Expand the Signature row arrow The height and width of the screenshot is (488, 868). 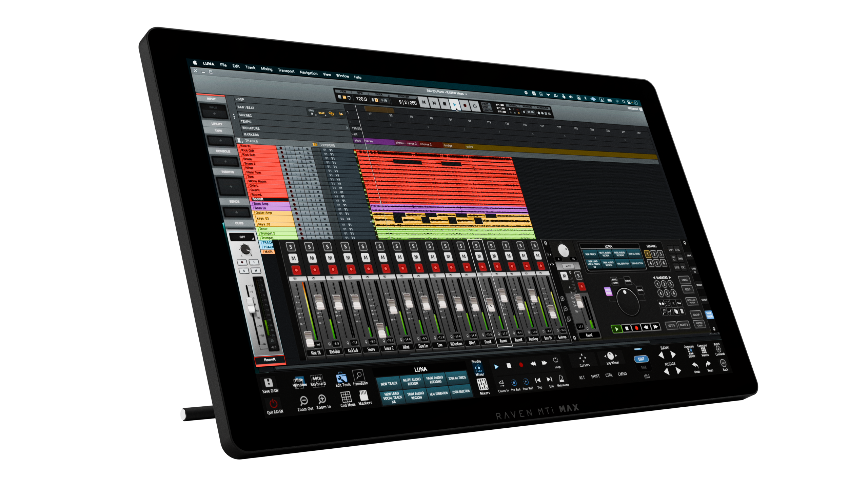pos(347,128)
